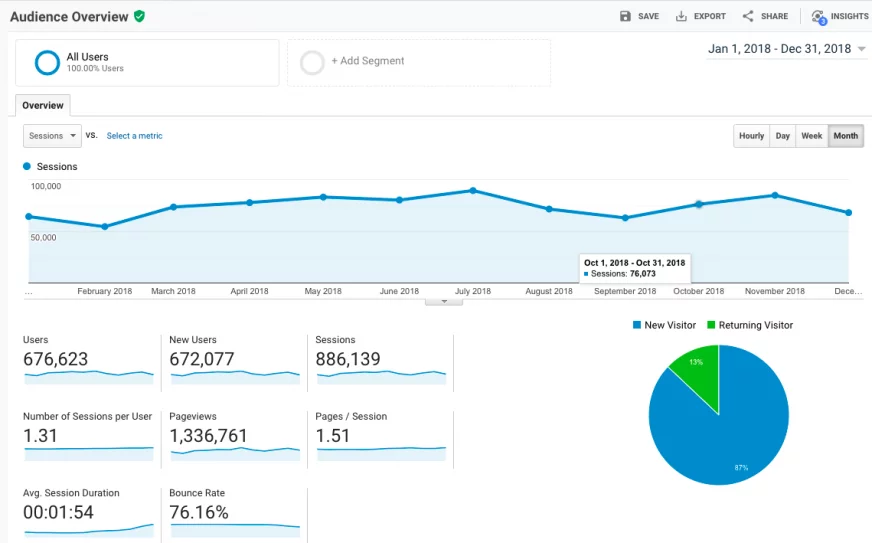Screen dimensions: 872x543
Task: Click the Share icon
Action: (748, 16)
